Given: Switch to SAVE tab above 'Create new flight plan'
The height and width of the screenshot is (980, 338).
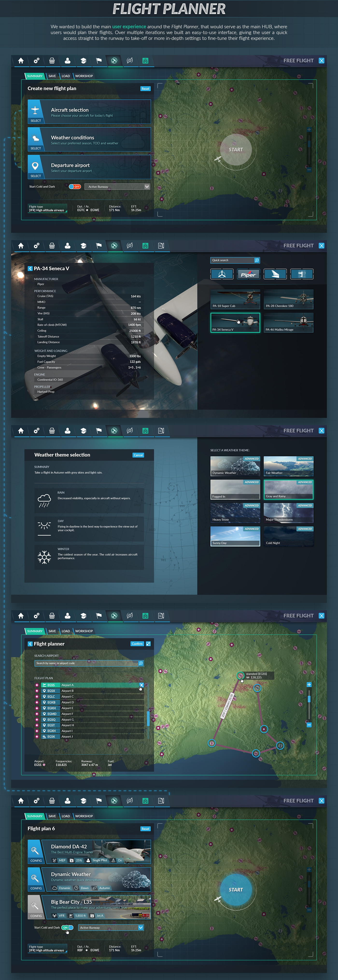Looking at the screenshot, I should tap(52, 76).
